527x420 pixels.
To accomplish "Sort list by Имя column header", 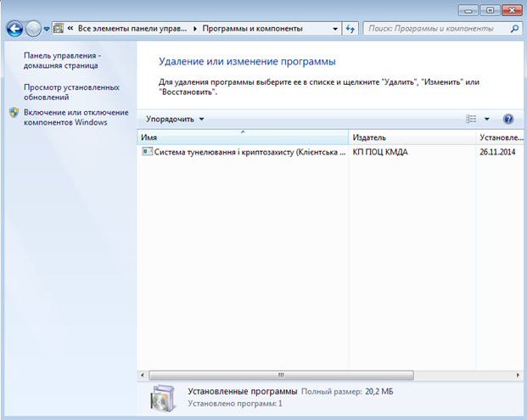I will (x=242, y=137).
